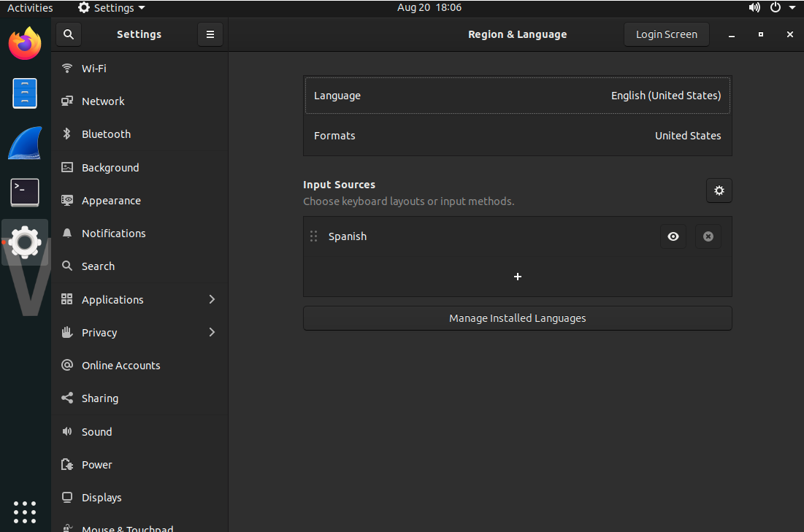
Task: Open Privacy settings category
Action: [x=139, y=332]
